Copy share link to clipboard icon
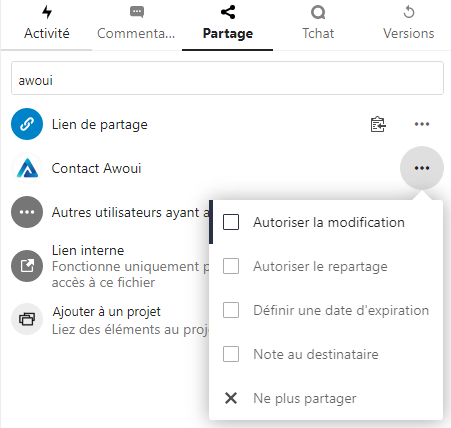The width and height of the screenshot is (451, 428). (378, 124)
